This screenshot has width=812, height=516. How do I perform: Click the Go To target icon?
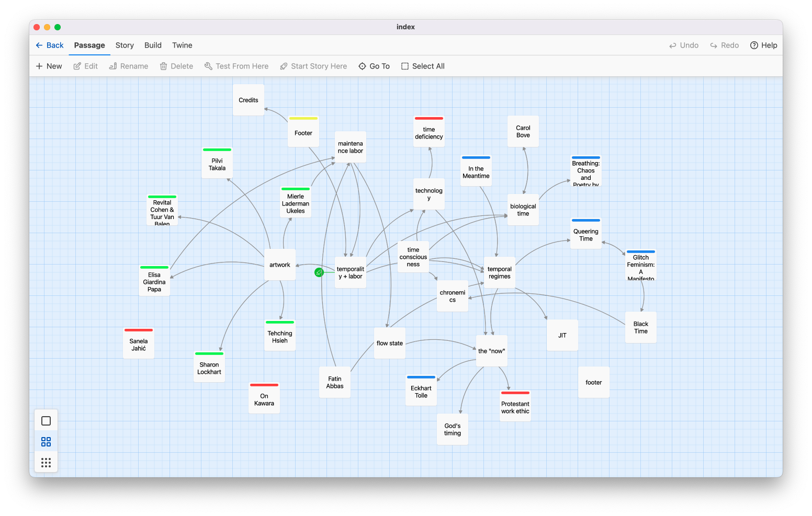(362, 66)
